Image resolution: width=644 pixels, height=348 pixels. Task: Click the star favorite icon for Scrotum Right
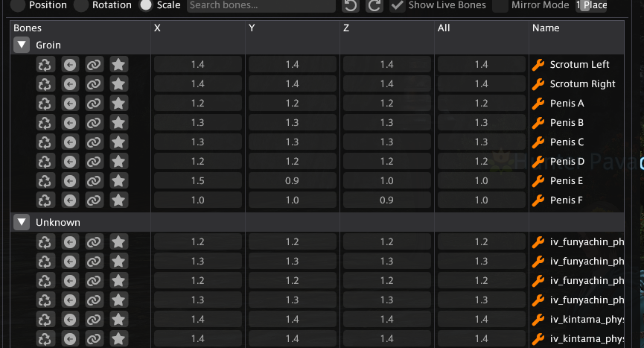click(x=118, y=83)
